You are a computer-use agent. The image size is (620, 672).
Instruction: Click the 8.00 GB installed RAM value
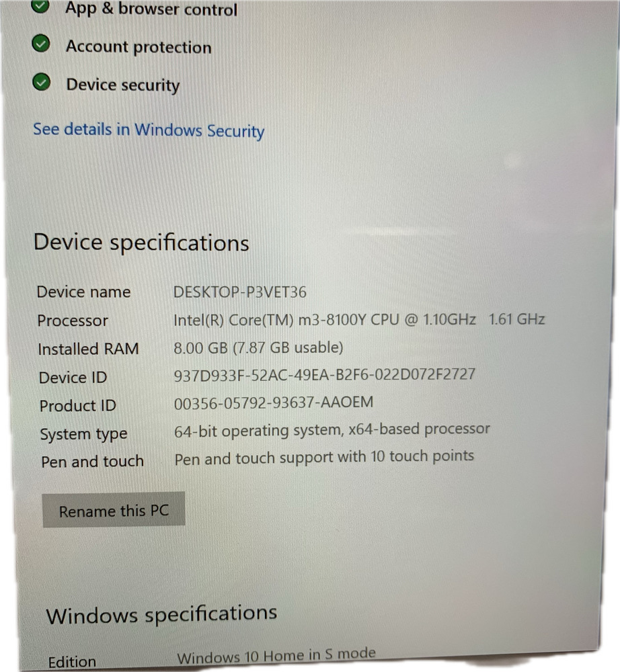(x=258, y=347)
